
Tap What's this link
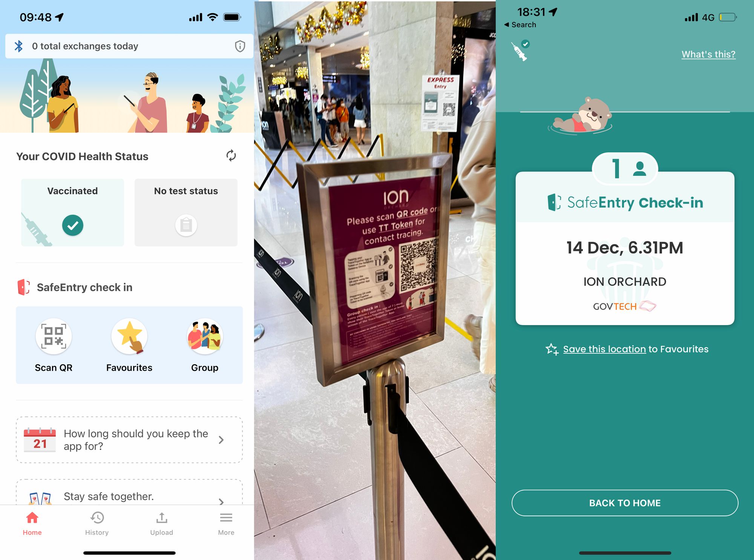(x=708, y=55)
